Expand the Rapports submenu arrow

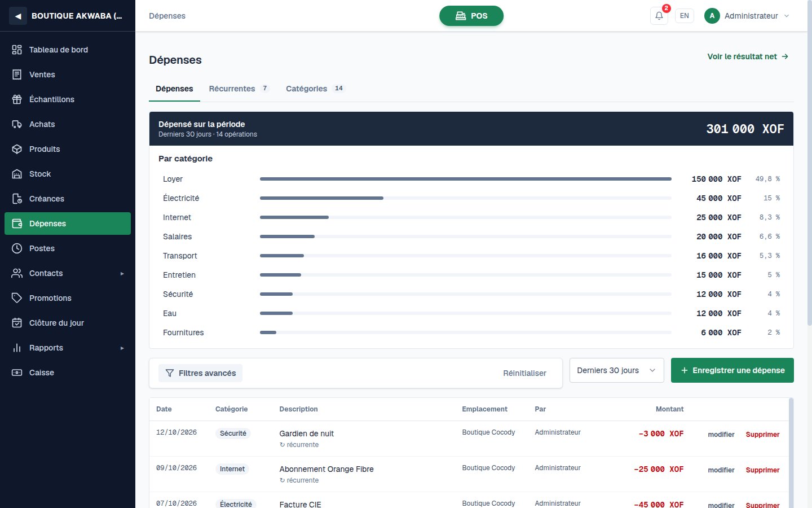click(122, 348)
